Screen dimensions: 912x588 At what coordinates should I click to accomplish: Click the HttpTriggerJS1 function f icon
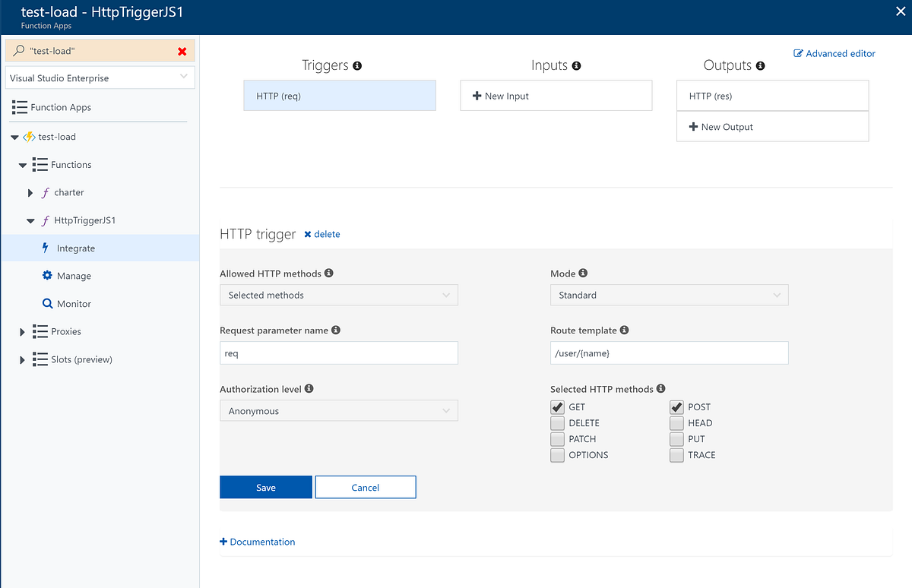46,221
